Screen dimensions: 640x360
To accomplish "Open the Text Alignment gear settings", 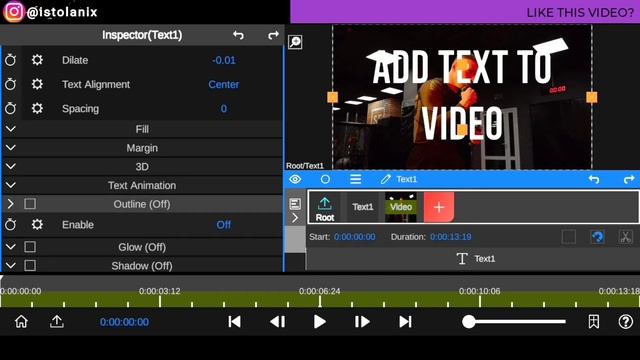I will click(37, 84).
